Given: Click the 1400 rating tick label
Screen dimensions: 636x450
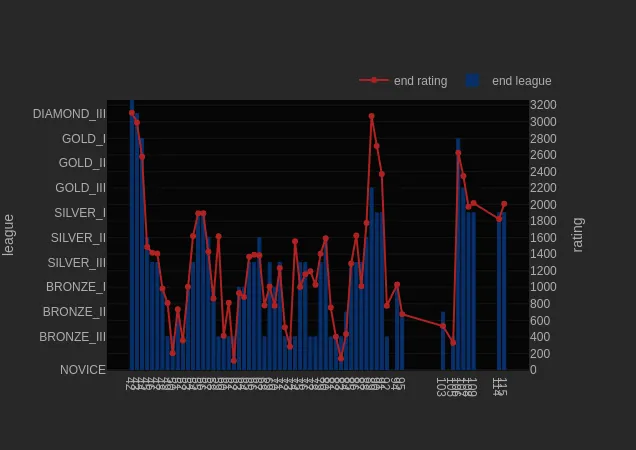Looking at the screenshot, I should point(543,254).
